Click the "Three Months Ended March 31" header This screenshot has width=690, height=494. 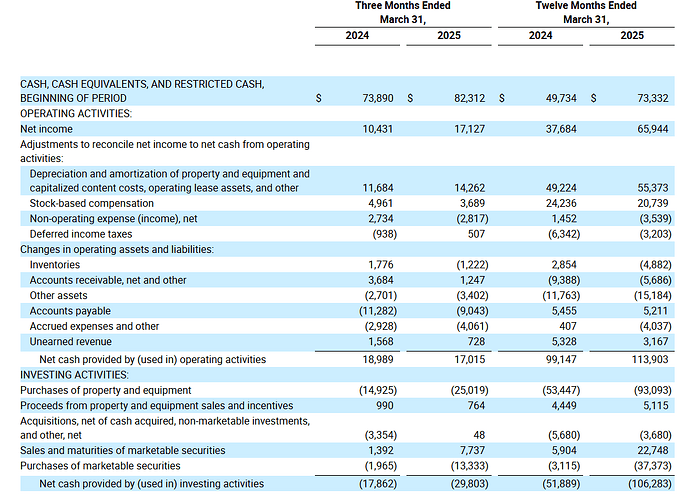click(x=403, y=13)
